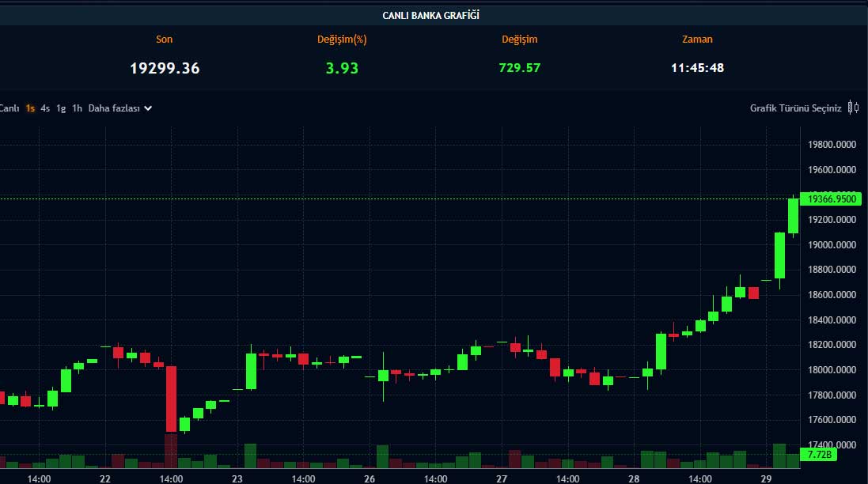Image resolution: width=868 pixels, height=484 pixels.
Task: Click the large red candle near 22 14:00
Action: tap(171, 398)
